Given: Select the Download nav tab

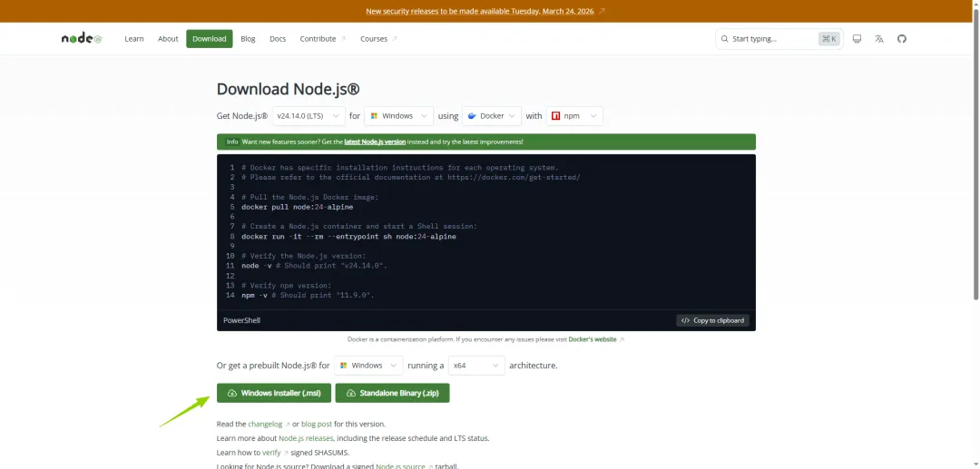Looking at the screenshot, I should click(x=210, y=39).
